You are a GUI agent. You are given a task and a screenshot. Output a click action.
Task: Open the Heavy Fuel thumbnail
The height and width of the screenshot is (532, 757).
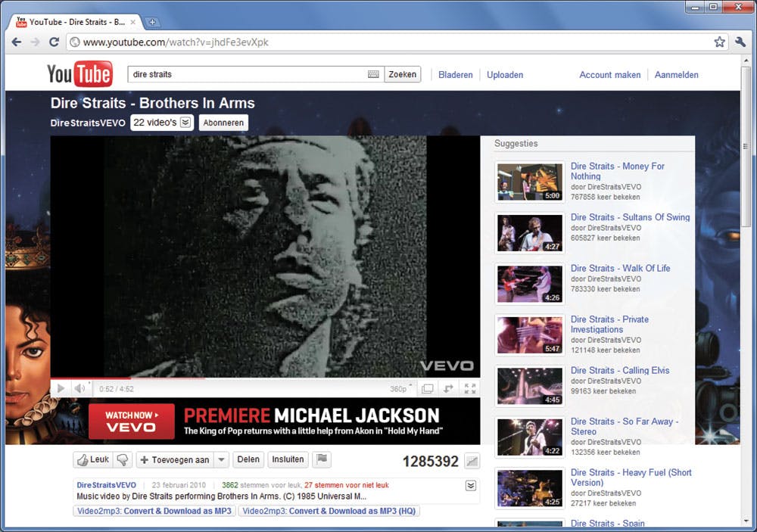click(530, 488)
